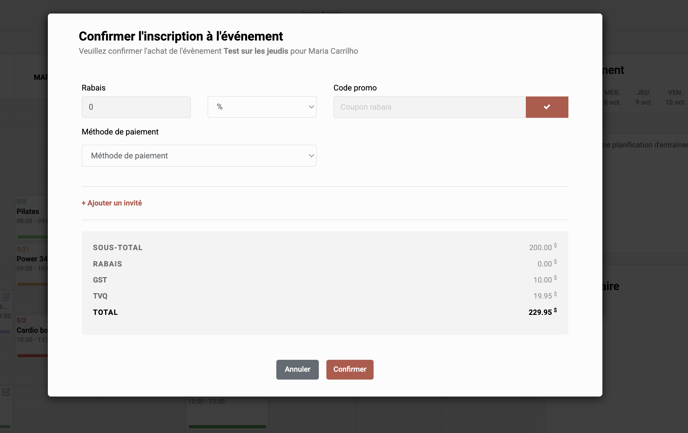688x433 pixels.
Task: Expand the Méthode de paiement dropdown
Action: pyautogui.click(x=199, y=156)
